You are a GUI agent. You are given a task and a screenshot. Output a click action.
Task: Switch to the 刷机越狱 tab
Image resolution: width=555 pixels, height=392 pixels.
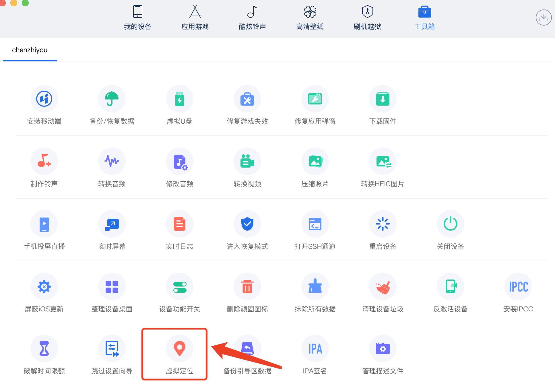tap(367, 18)
